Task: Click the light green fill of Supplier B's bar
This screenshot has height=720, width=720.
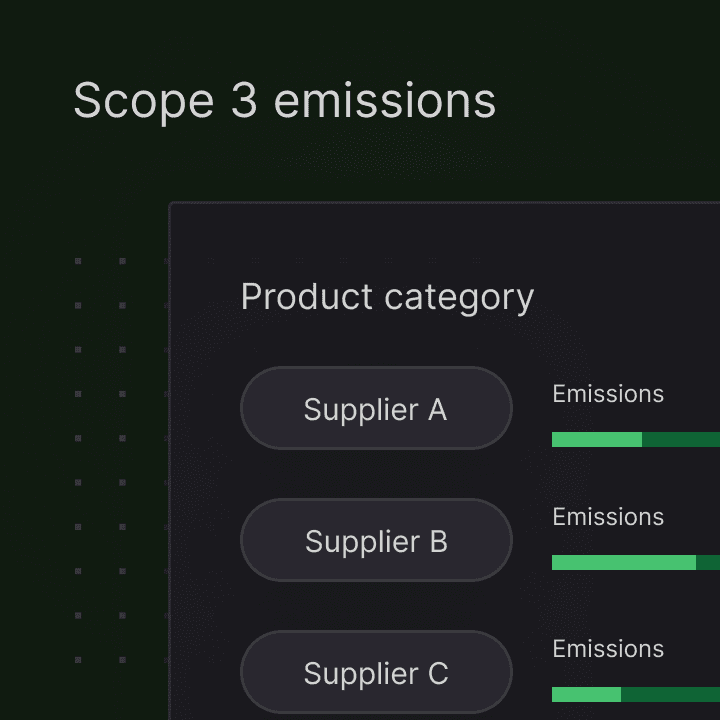Action: point(624,562)
